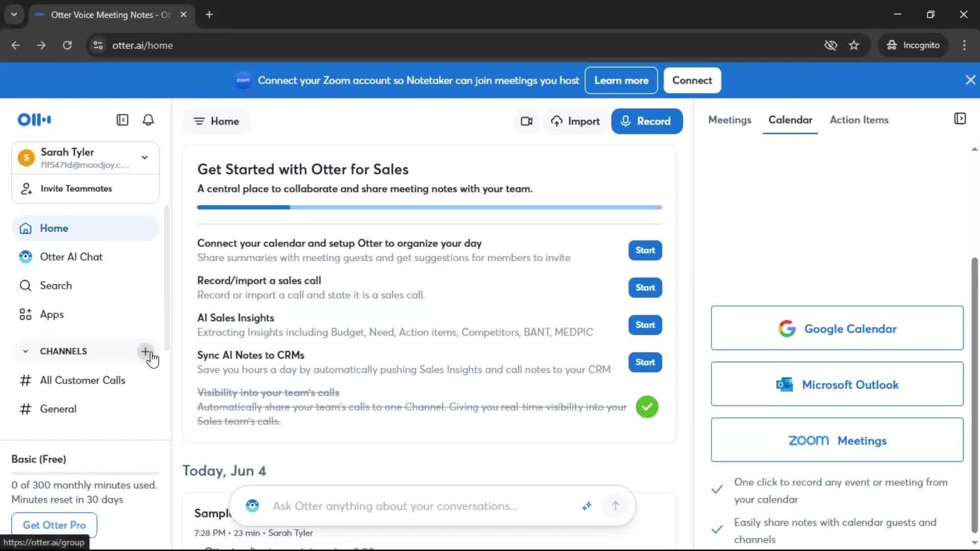Open the tab search dropdown arrow
The image size is (980, 551).
click(14, 14)
